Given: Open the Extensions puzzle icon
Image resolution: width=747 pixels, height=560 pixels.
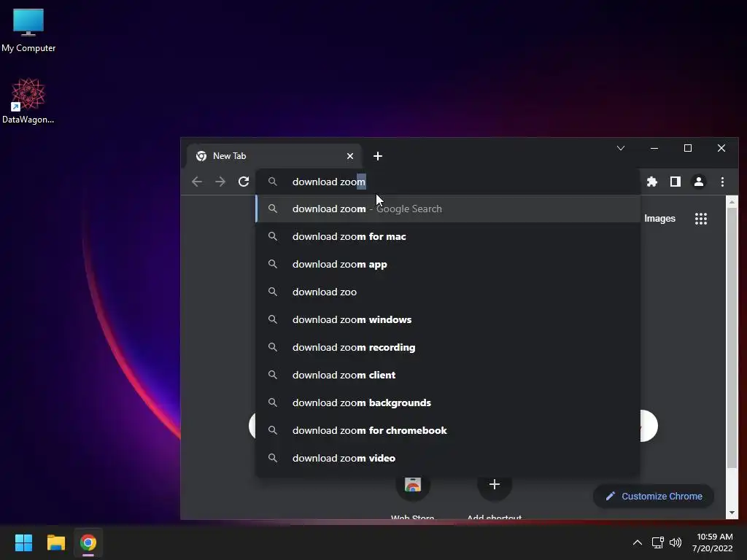Looking at the screenshot, I should coord(651,182).
